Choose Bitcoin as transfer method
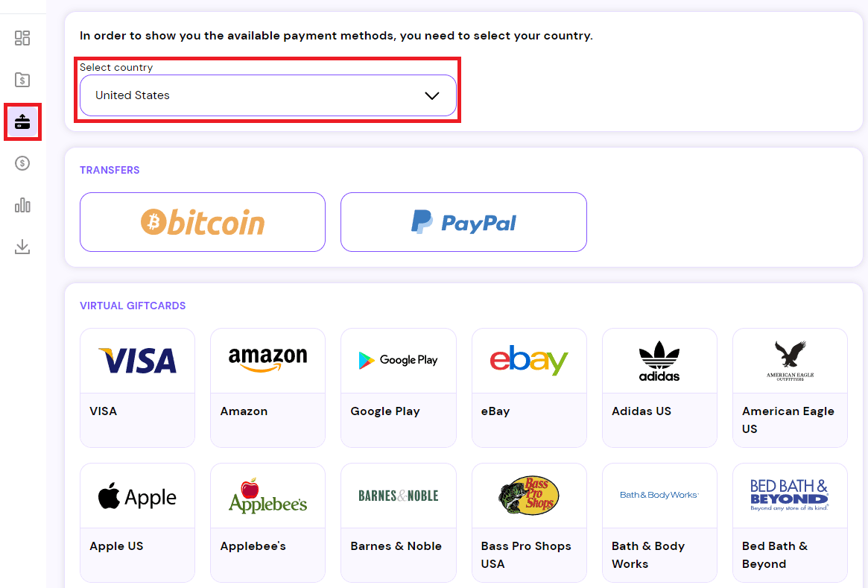The width and height of the screenshot is (868, 588). [202, 221]
